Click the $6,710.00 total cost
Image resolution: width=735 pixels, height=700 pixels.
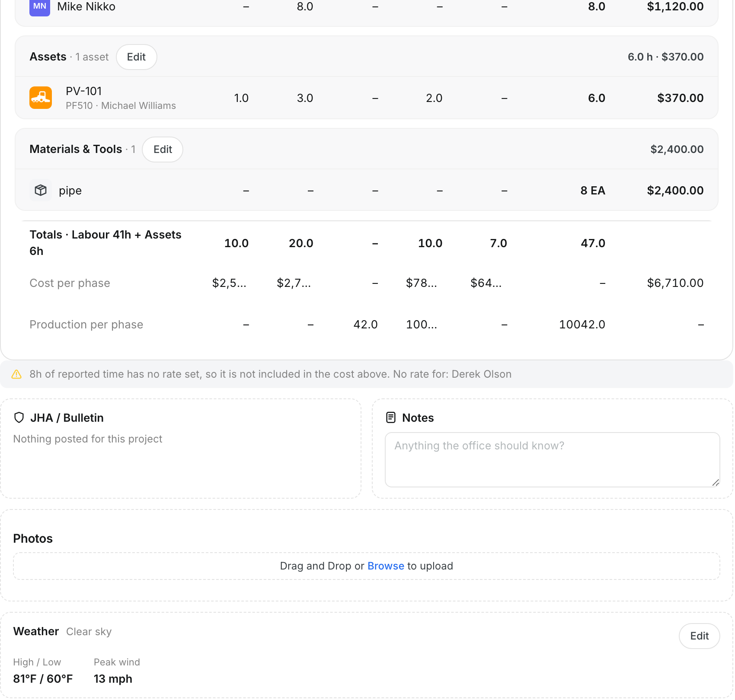click(x=675, y=283)
